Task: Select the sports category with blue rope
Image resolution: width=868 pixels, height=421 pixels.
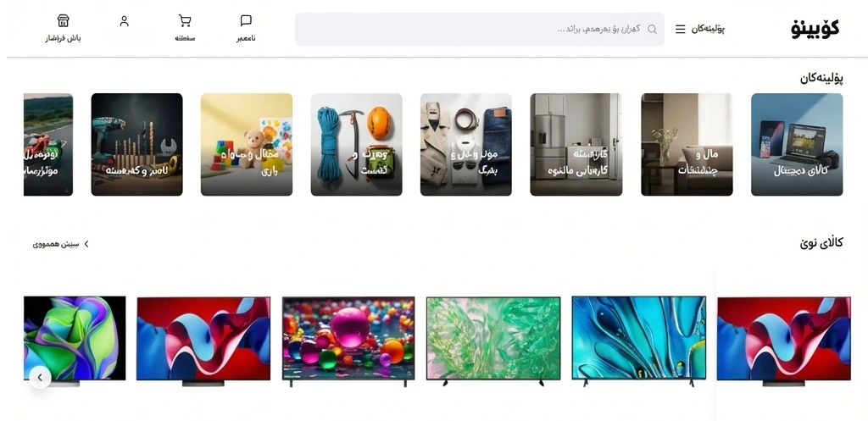Action: pyautogui.click(x=357, y=144)
